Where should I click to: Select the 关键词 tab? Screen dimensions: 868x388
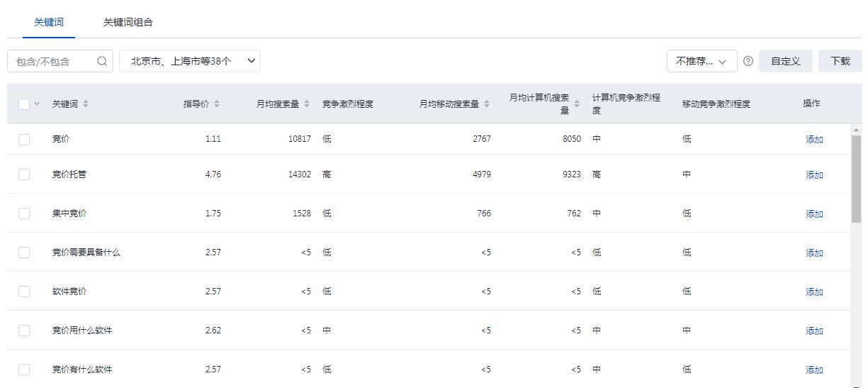(49, 22)
